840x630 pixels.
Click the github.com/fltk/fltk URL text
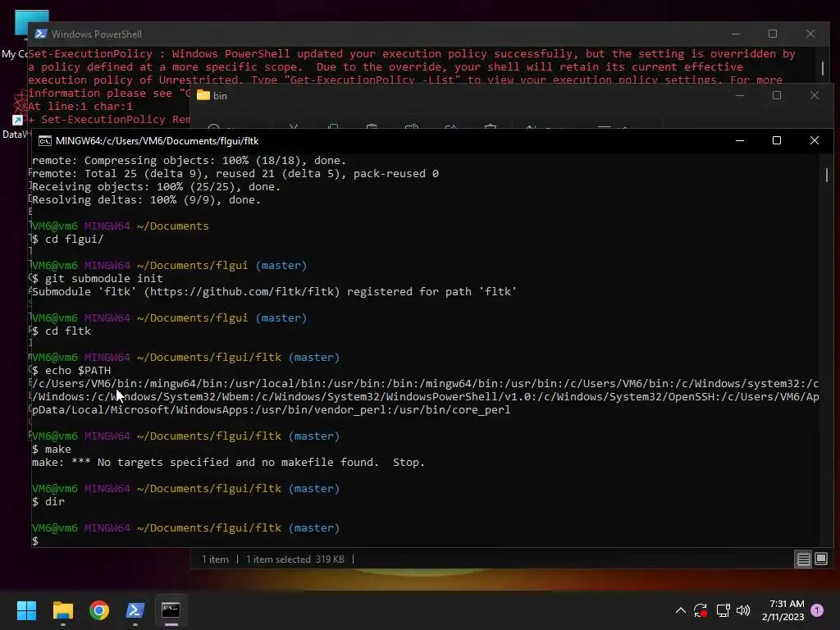(x=242, y=291)
